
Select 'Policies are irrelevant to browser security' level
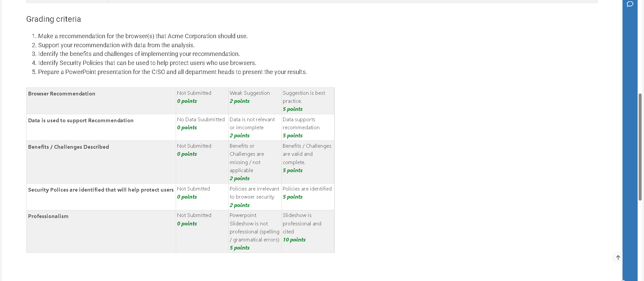(255, 197)
